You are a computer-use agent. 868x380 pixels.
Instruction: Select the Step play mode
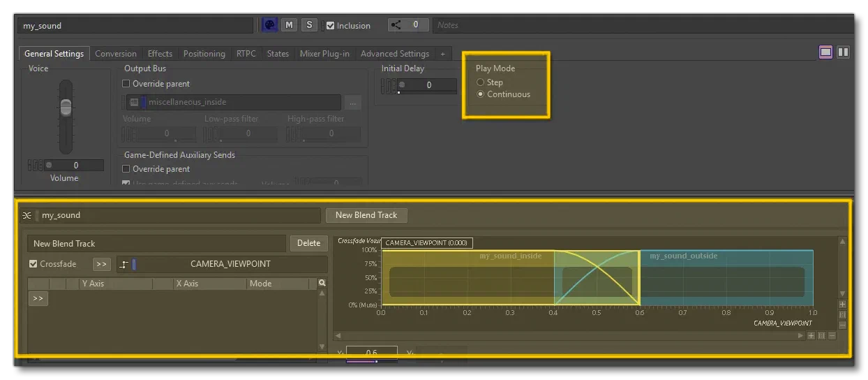click(x=480, y=82)
